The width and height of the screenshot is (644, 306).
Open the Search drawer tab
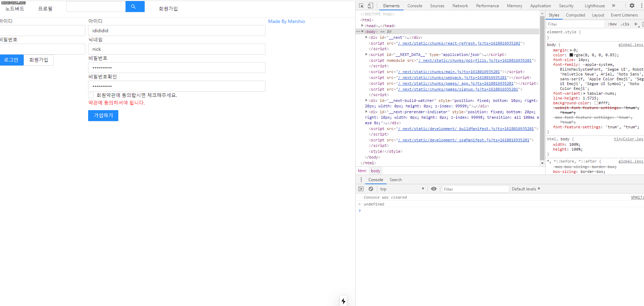395,180
